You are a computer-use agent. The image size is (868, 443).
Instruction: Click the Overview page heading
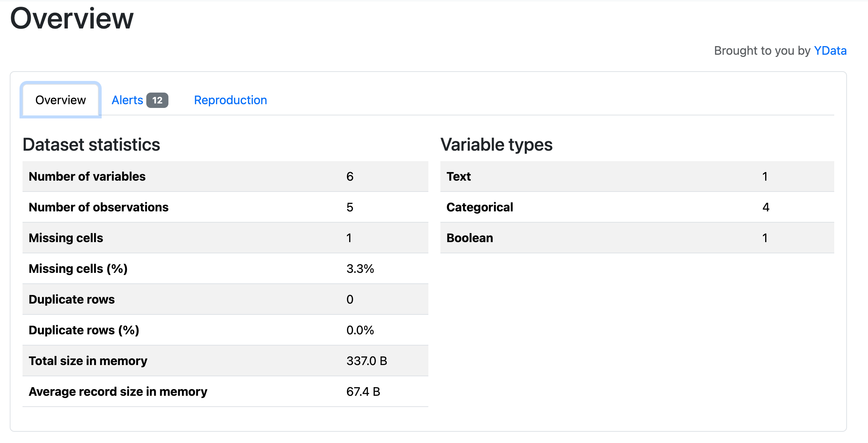click(x=72, y=19)
